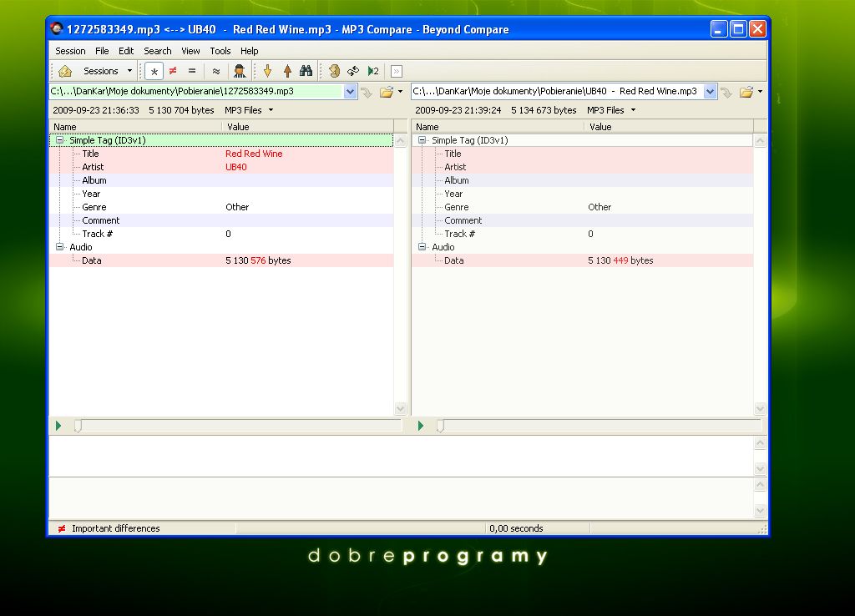
Task: Click the right pane Value column header
Action: (669, 127)
